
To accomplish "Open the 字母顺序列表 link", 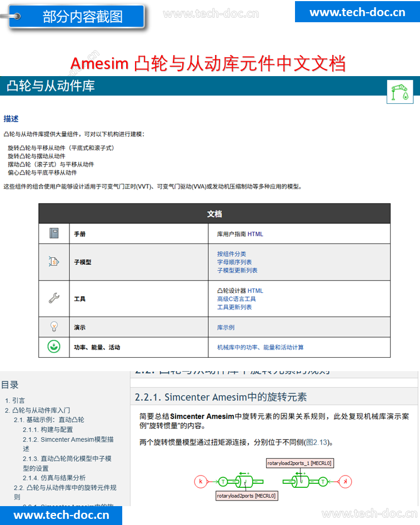I will 234,262.
